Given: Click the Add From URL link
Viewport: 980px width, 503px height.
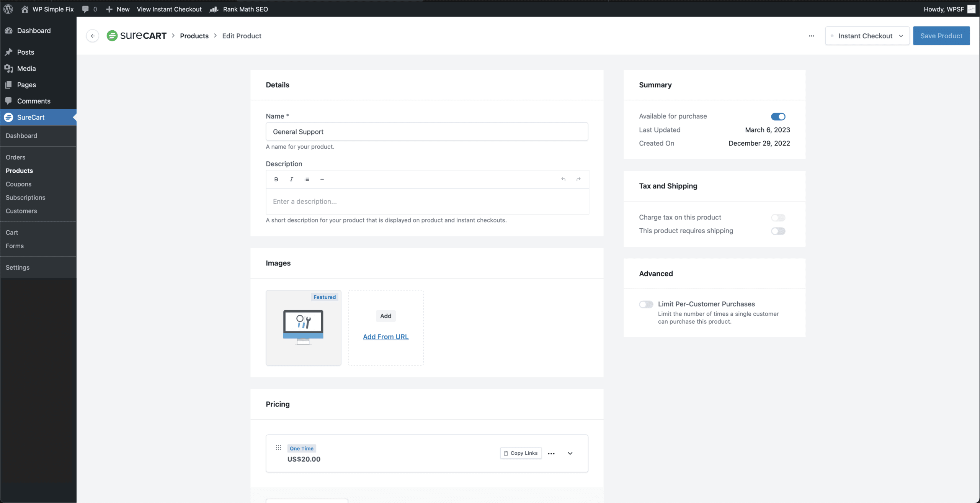Looking at the screenshot, I should coord(385,337).
